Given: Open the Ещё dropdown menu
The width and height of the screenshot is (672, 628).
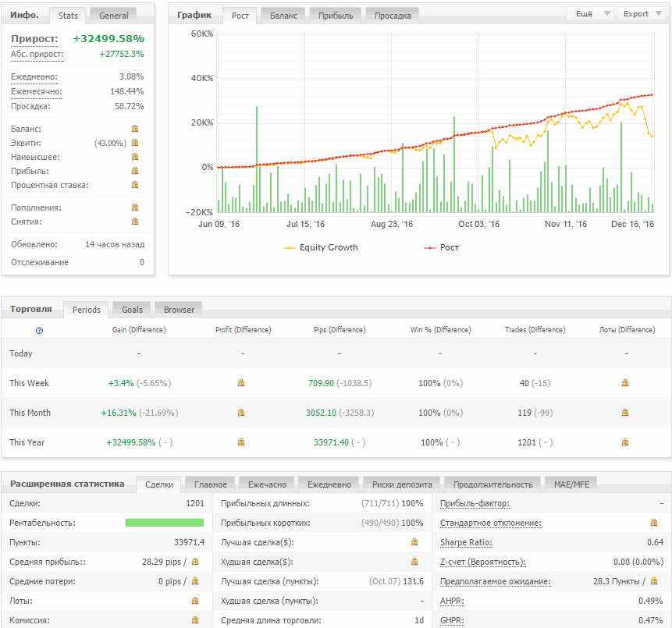Looking at the screenshot, I should (x=589, y=13).
